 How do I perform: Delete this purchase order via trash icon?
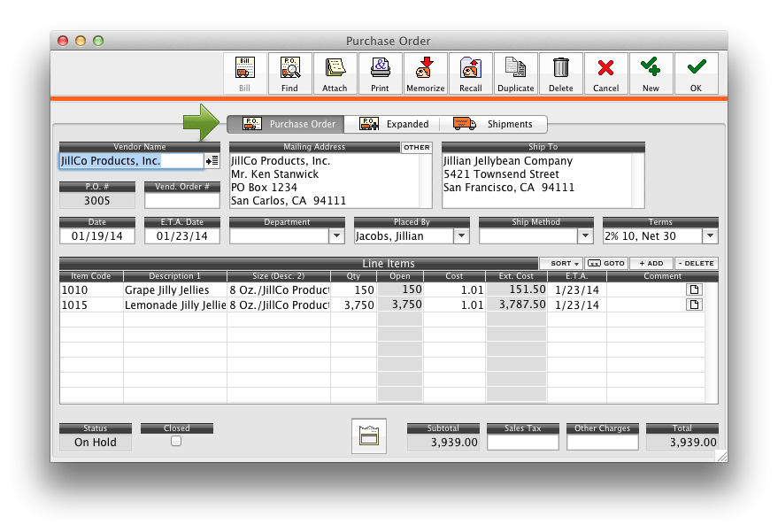[560, 73]
